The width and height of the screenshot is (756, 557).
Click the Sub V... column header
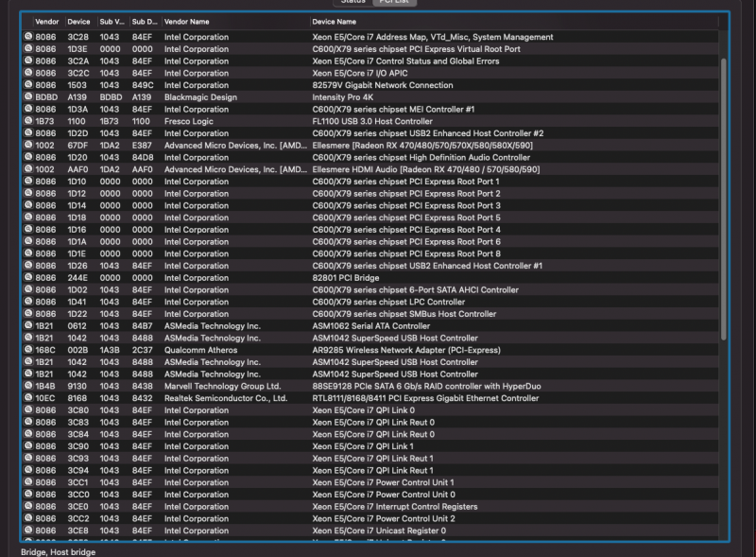[112, 22]
